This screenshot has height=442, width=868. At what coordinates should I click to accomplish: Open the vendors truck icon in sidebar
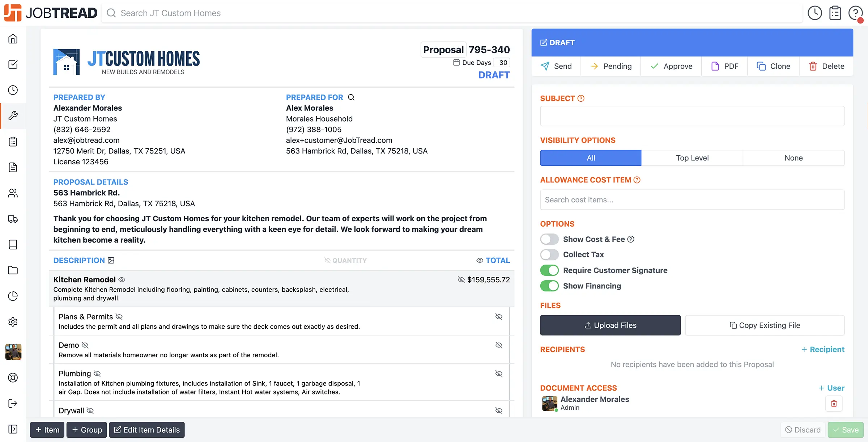coord(13,219)
